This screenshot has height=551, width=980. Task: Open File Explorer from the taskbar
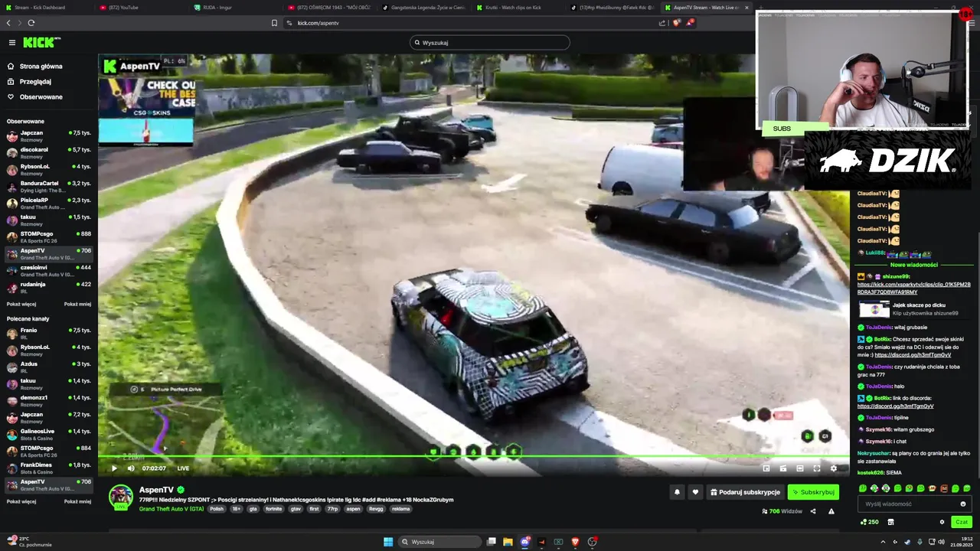508,542
